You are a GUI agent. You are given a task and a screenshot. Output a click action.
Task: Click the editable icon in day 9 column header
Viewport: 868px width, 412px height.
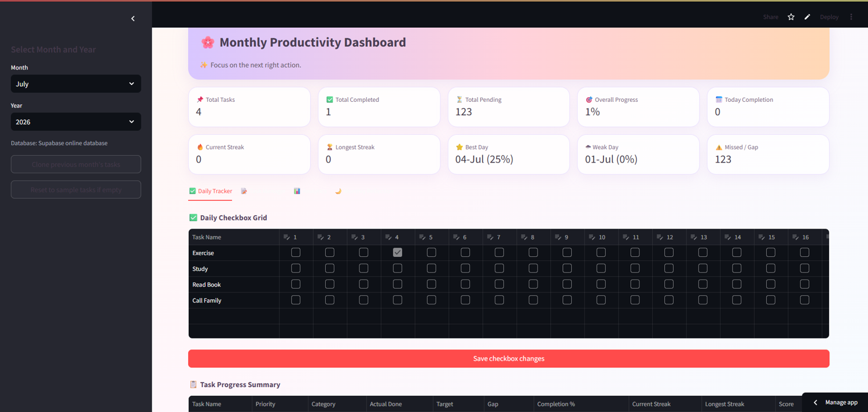click(558, 237)
